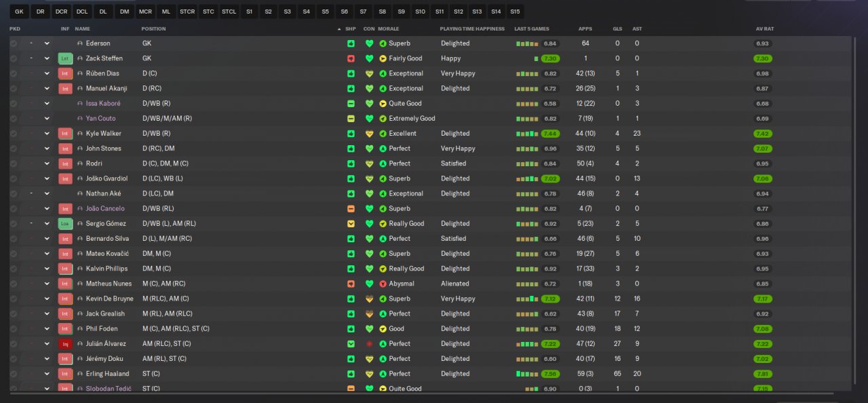Click Zack Steffen's red sharpness icon
The width and height of the screenshot is (868, 403).
coord(351,58)
